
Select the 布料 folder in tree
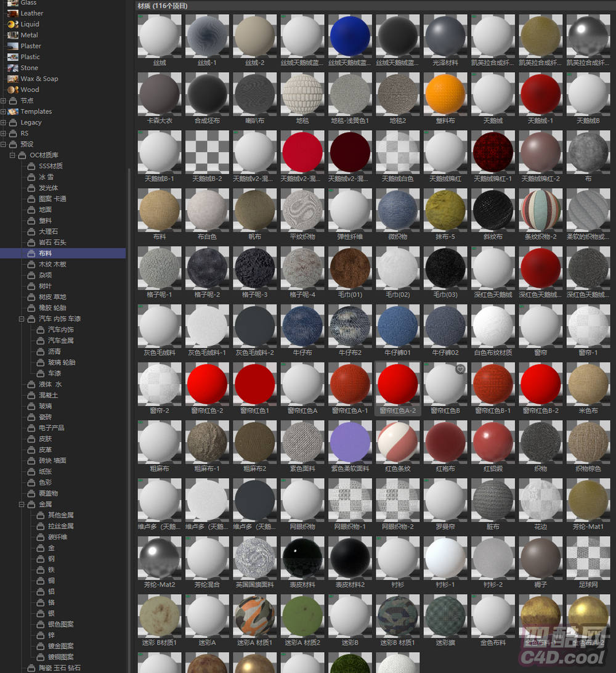[45, 253]
